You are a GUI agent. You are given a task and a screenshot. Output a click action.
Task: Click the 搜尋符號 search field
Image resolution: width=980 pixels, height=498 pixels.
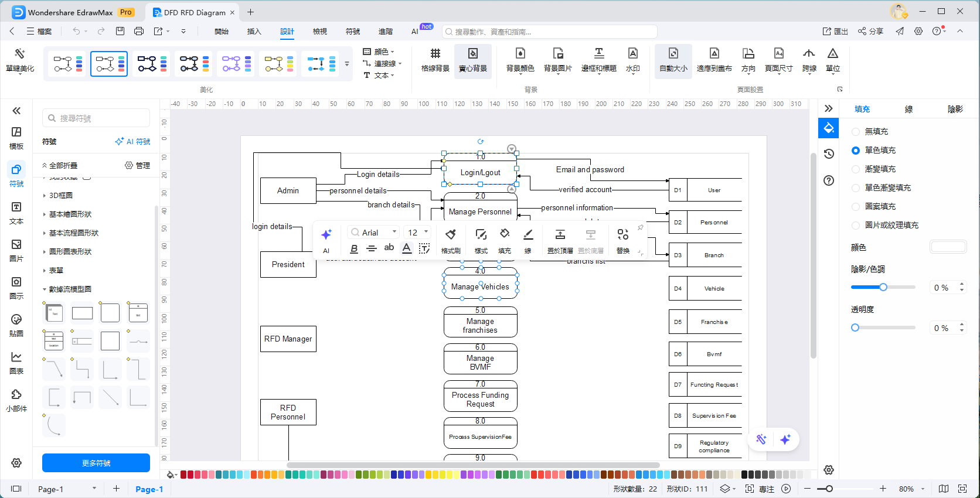(97, 118)
